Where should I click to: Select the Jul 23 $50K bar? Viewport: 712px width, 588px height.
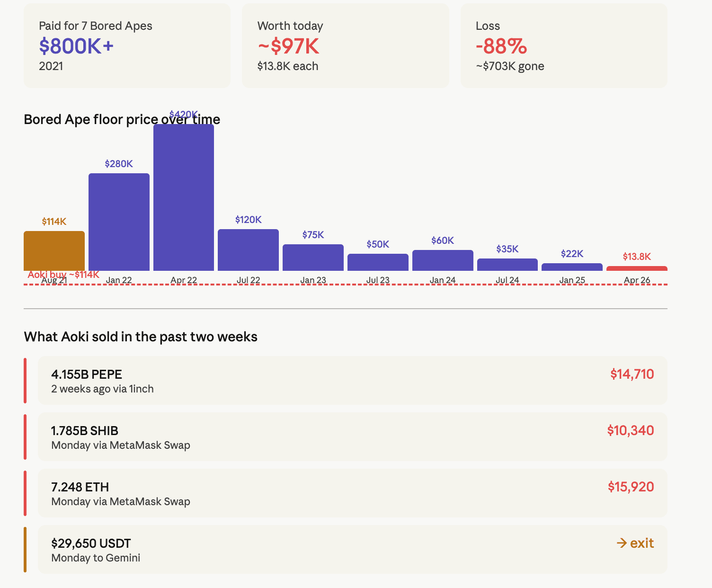378,262
